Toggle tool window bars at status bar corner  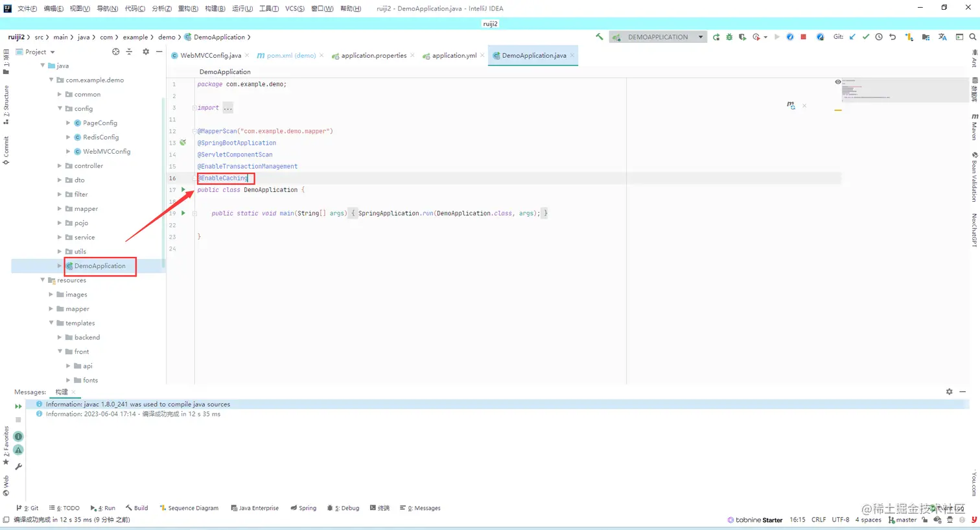tap(6, 520)
